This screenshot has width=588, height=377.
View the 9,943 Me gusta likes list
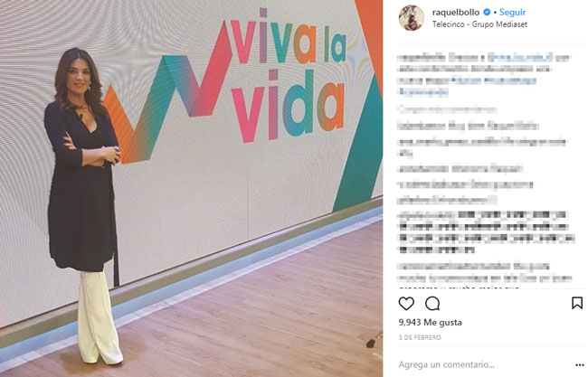[x=430, y=322]
